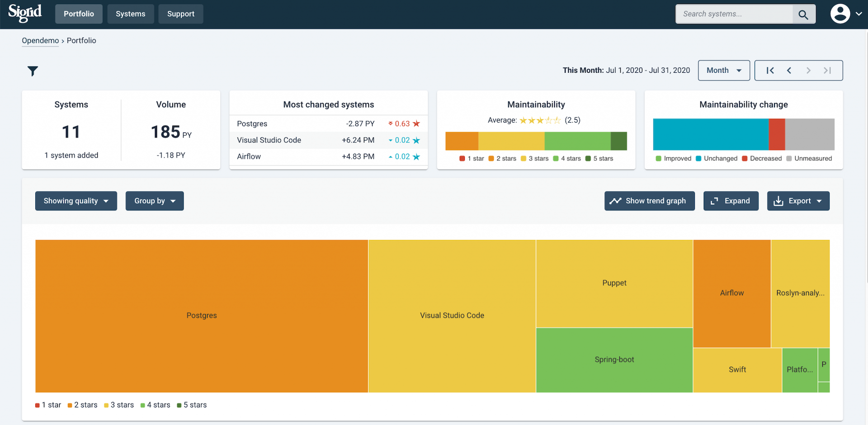
Task: Click the Sigrid logo
Action: (25, 13)
